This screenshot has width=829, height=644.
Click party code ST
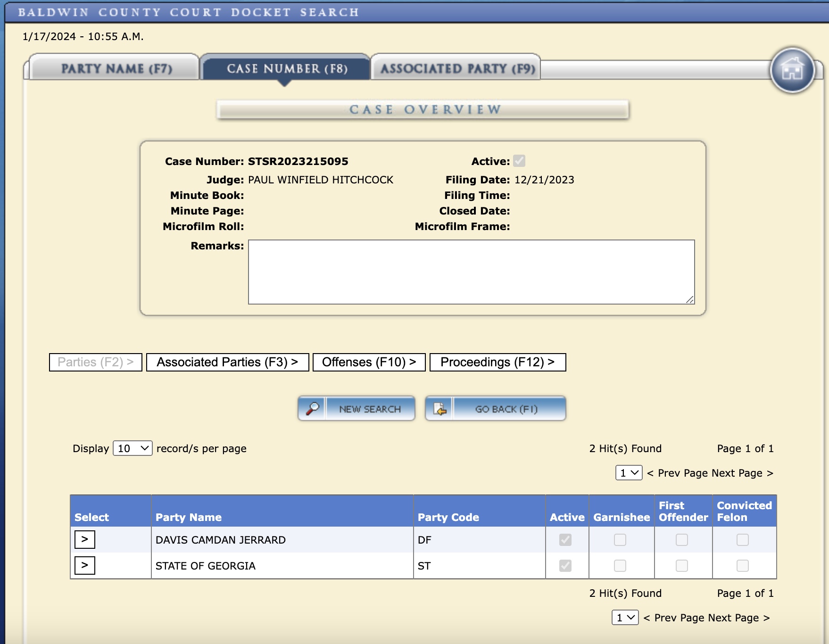pyautogui.click(x=424, y=566)
